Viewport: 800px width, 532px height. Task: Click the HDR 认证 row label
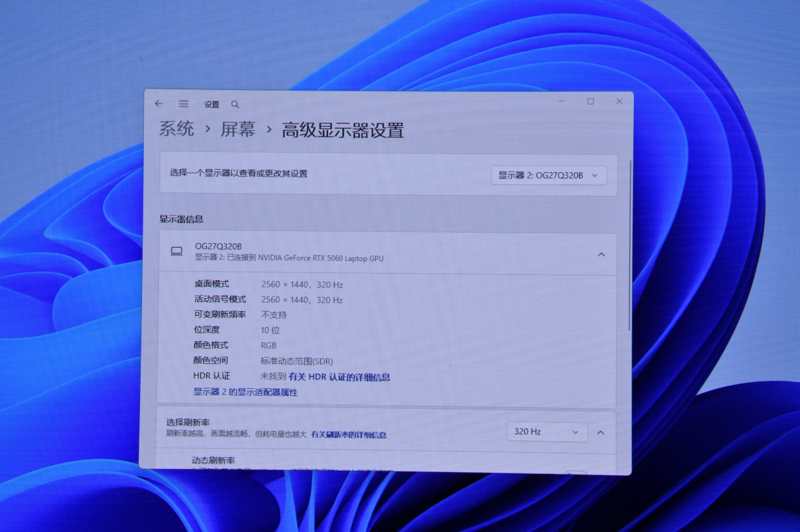point(212,376)
